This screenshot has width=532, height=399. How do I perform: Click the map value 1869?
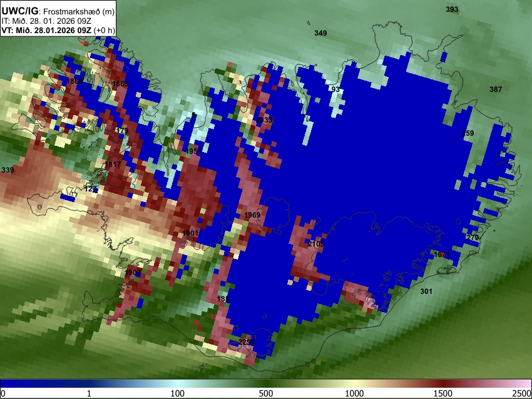point(74,81)
